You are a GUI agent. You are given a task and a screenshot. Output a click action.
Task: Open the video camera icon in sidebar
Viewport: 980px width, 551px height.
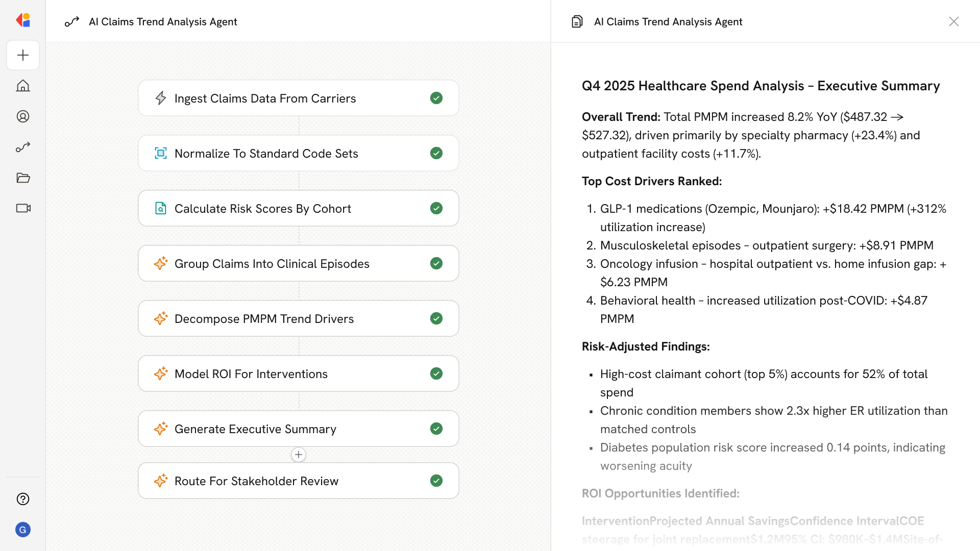(23, 208)
